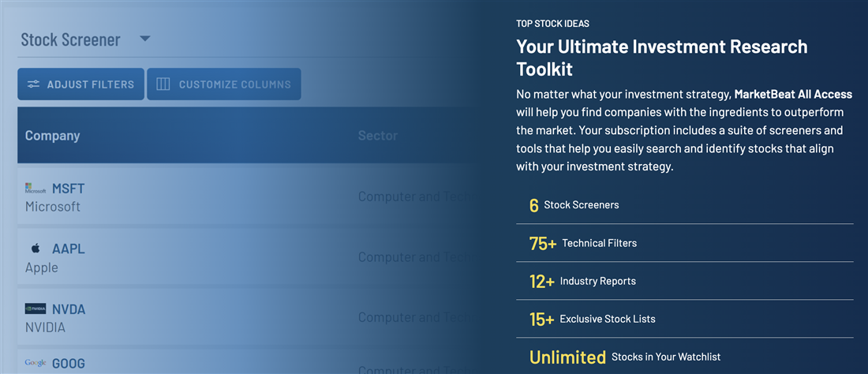Image resolution: width=868 pixels, height=374 pixels.
Task: Click the sliders icon on Adjust Filters
Action: [x=33, y=84]
